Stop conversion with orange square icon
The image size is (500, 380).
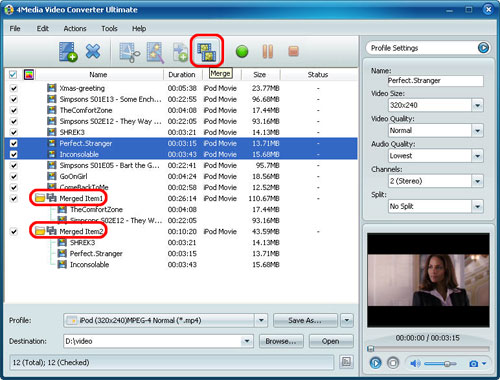click(293, 51)
